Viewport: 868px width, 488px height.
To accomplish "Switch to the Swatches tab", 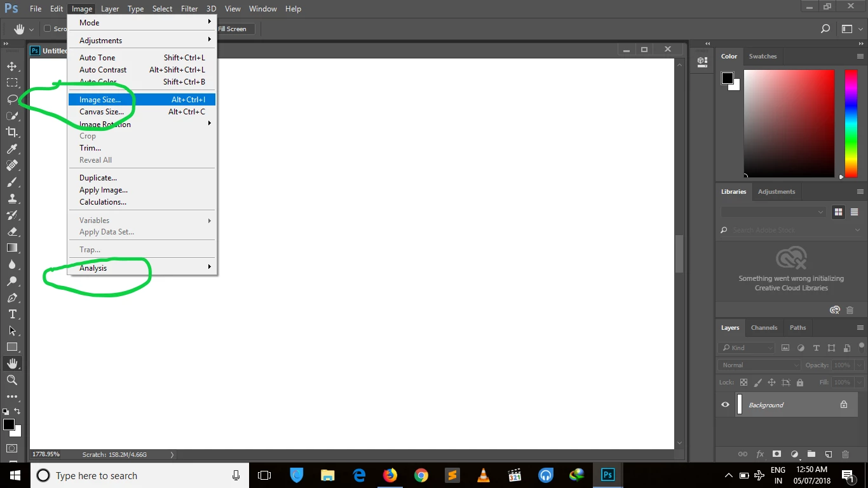I will coord(763,57).
